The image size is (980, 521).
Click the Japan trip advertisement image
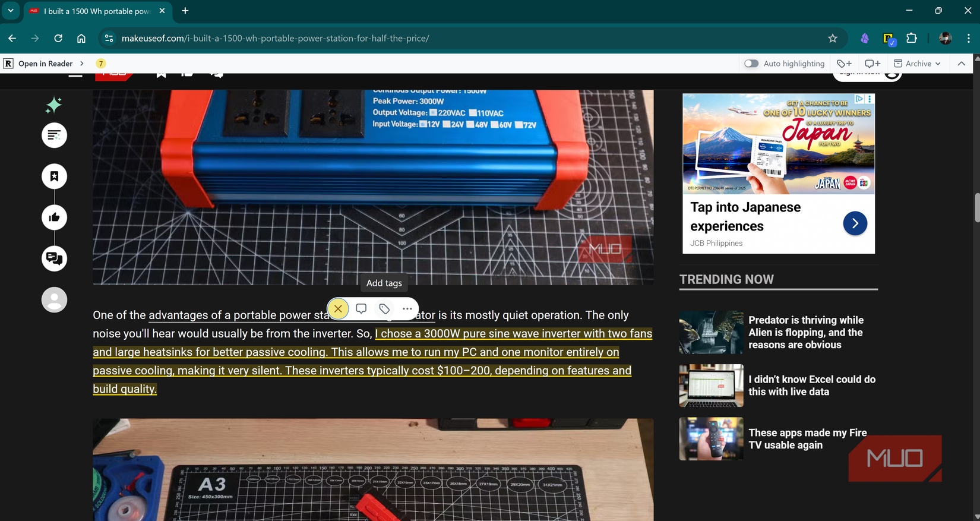pos(779,144)
